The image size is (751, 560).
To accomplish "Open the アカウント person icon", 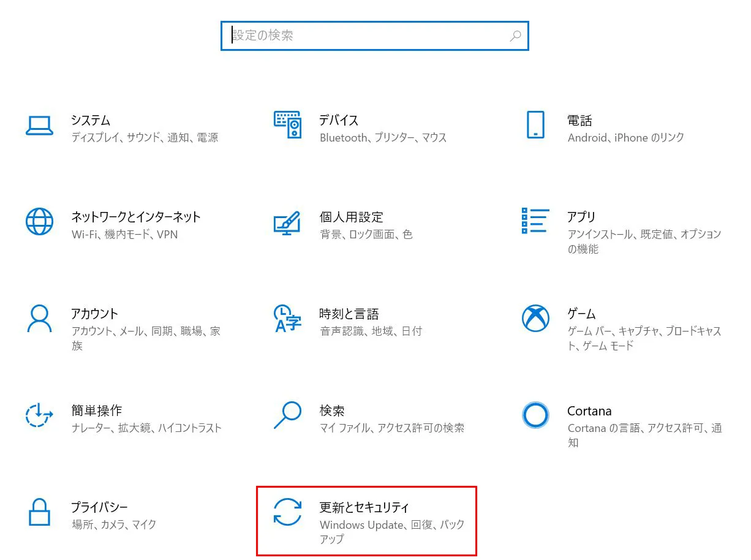I will coord(39,318).
